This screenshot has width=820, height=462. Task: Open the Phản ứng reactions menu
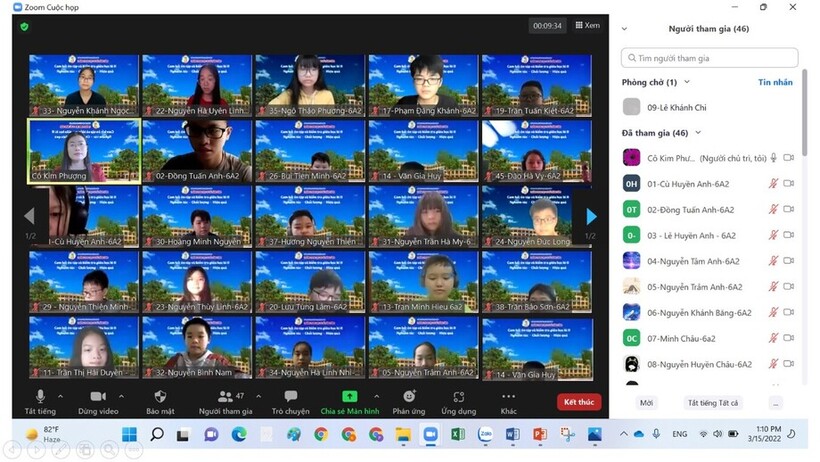[x=409, y=396]
